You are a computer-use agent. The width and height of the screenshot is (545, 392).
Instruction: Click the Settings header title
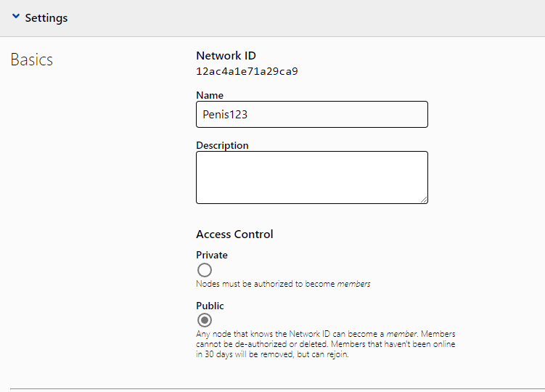(46, 18)
